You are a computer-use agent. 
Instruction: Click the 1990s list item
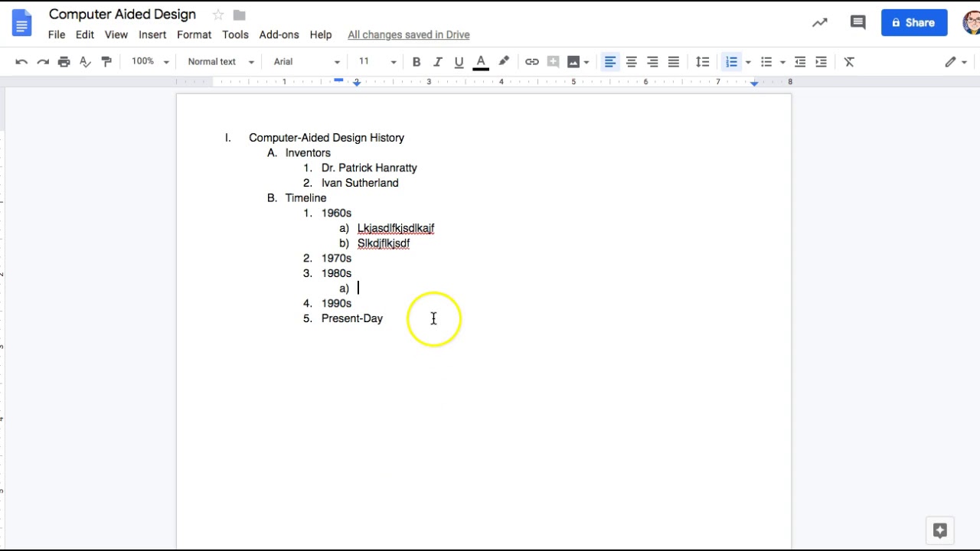click(x=336, y=303)
